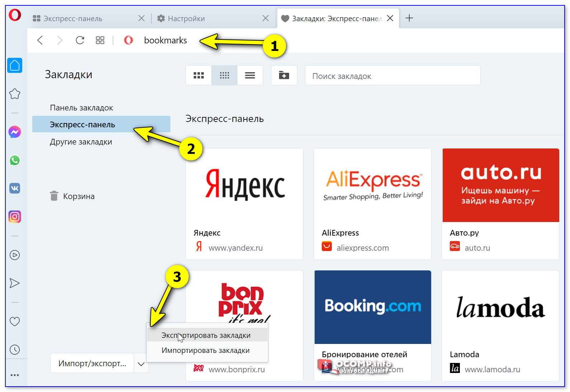
Task: Open Instagram in the sidebar
Action: [15, 217]
